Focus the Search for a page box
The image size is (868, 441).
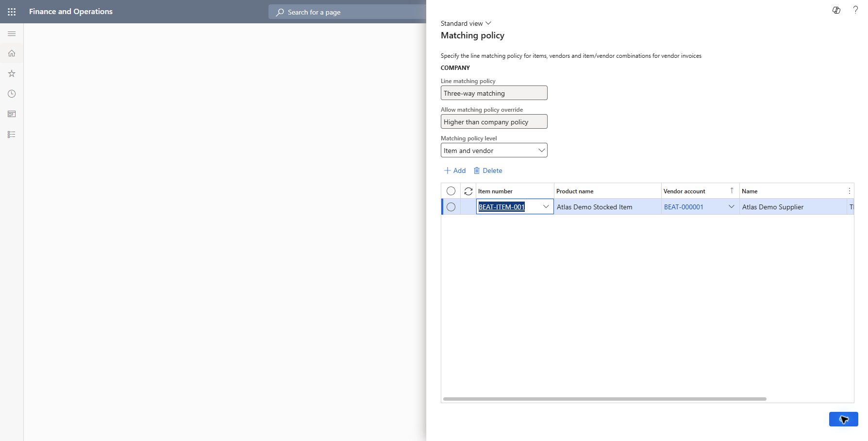tap(347, 12)
